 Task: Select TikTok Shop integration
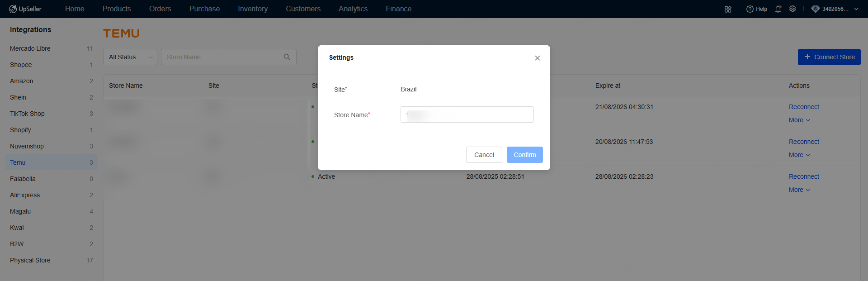(x=52, y=114)
